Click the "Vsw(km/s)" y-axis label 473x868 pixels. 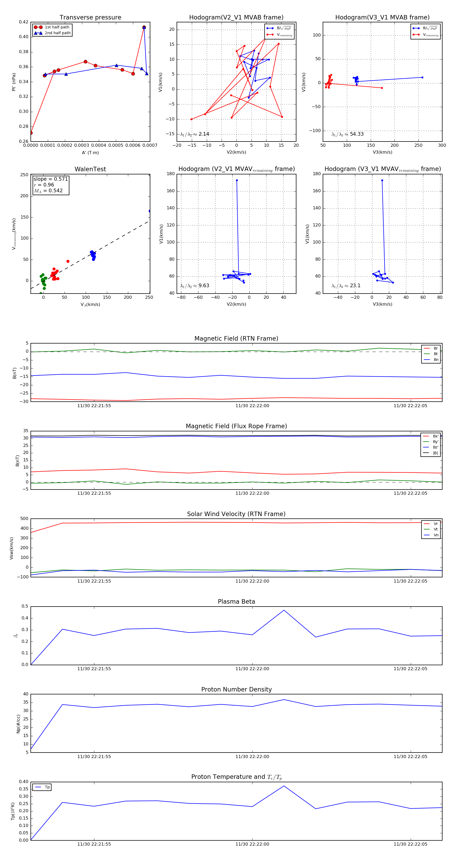tap(12, 549)
